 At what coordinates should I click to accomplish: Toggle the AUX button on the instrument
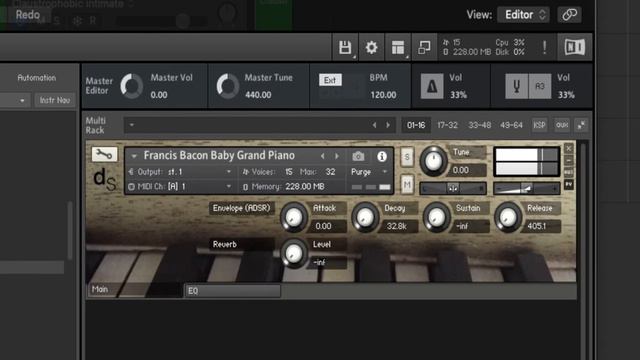click(x=569, y=172)
